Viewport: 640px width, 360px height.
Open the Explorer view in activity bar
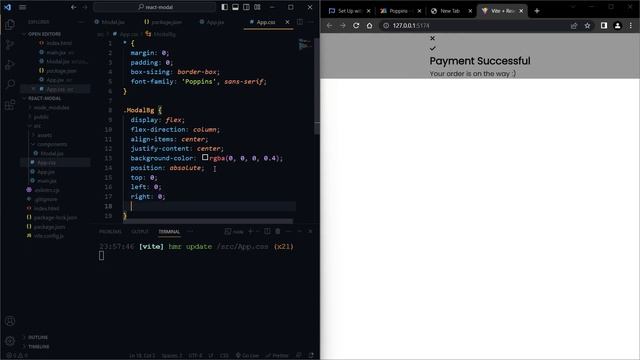(10, 24)
